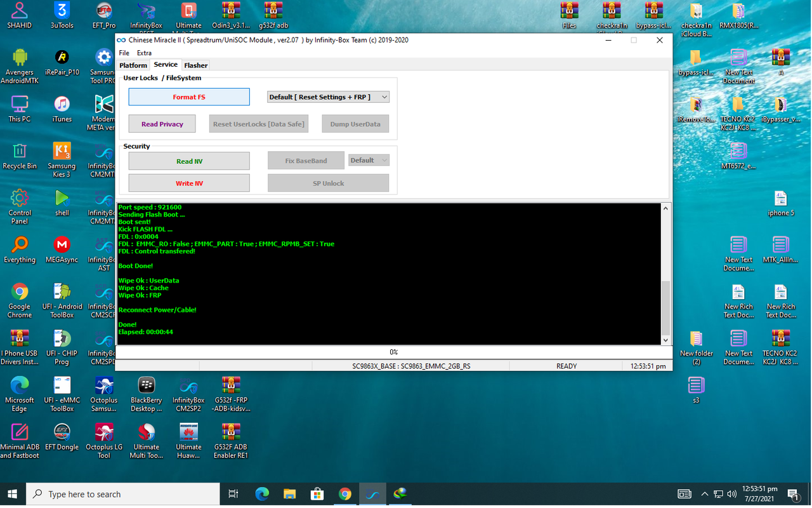Image resolution: width=812 pixels, height=508 pixels.
Task: Click Reset UserLocks [Data Safe] button
Action: coord(259,124)
